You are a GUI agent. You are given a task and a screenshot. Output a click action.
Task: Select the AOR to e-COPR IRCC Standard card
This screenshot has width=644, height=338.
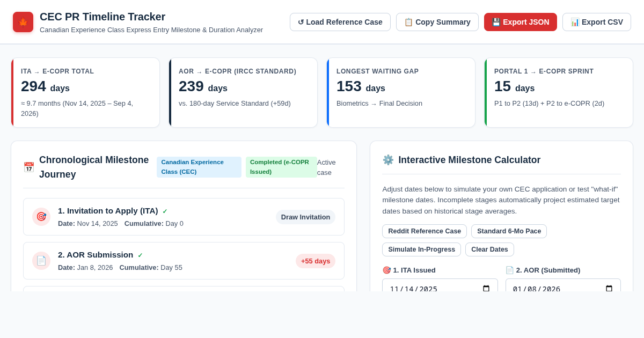(x=243, y=92)
